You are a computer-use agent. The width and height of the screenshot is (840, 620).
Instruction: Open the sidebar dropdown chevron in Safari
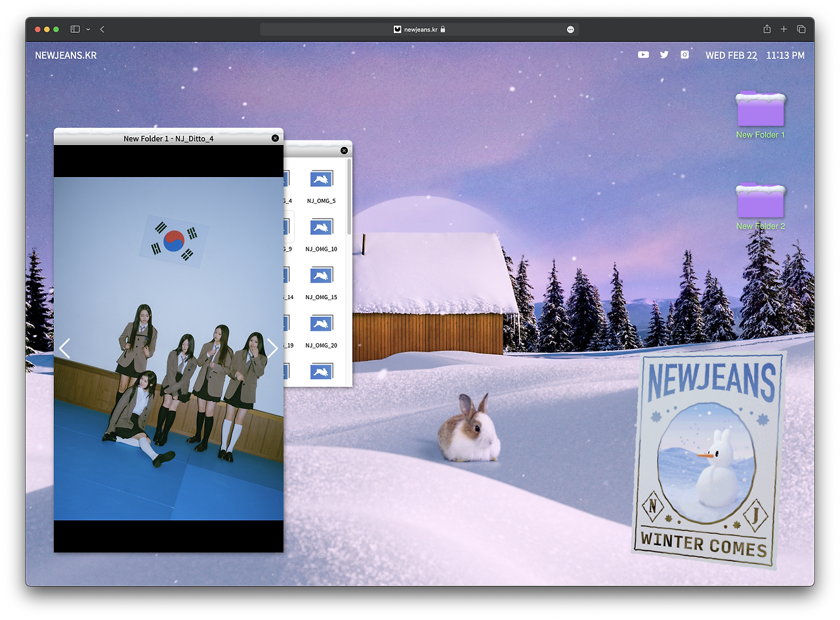(x=88, y=30)
